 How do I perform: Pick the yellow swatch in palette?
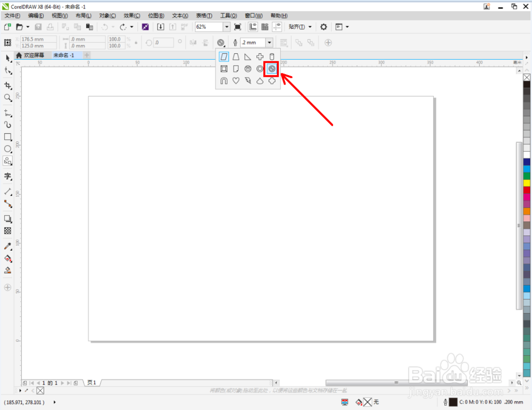click(527, 183)
